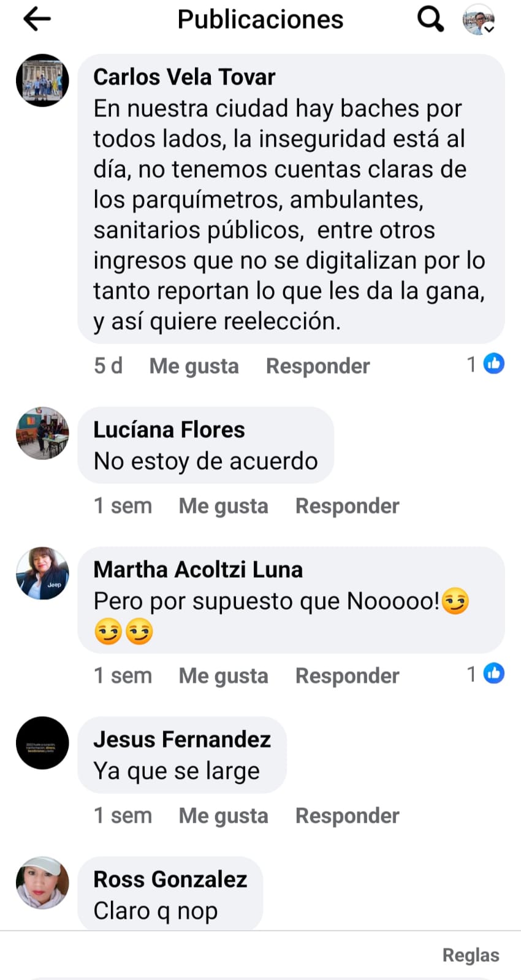Like Lucíana Flores's comment with Me gusta

[223, 507]
